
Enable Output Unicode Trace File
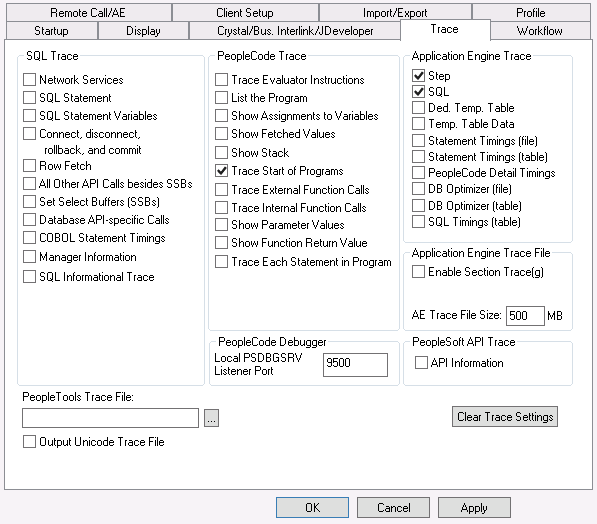point(29,442)
